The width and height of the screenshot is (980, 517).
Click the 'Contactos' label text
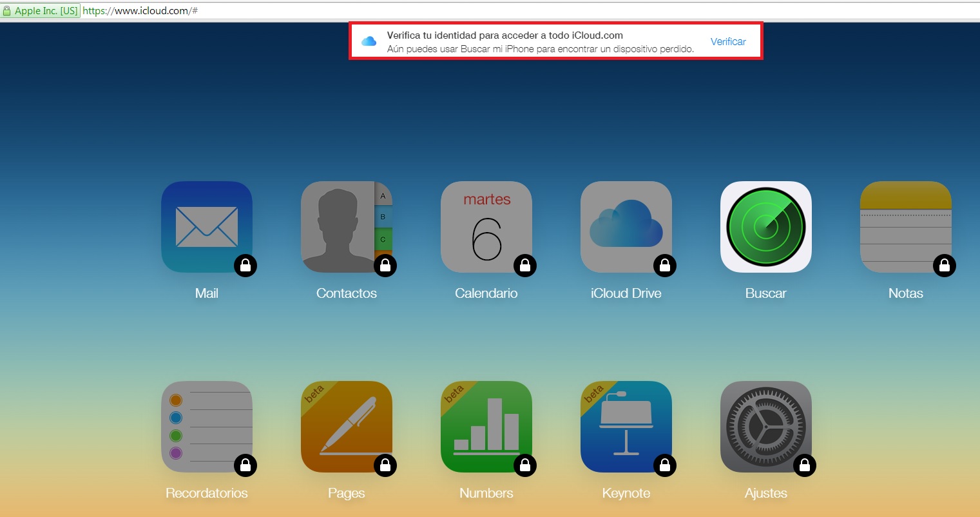(347, 293)
